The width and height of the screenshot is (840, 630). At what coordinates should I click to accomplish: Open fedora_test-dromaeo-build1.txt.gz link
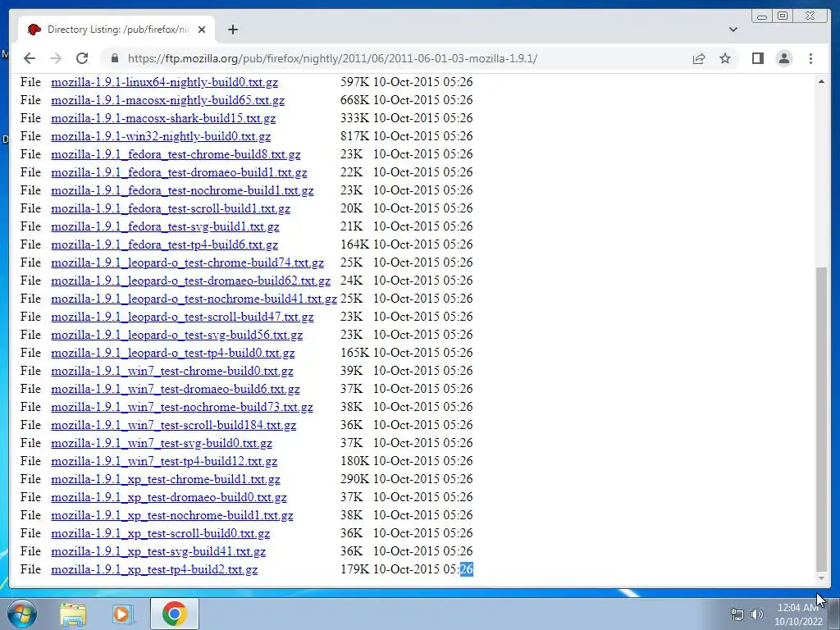pos(179,172)
